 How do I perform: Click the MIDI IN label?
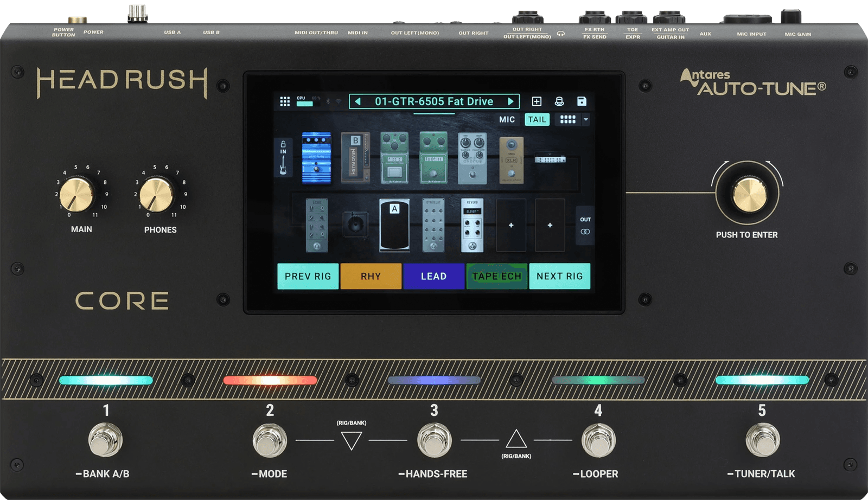point(358,33)
